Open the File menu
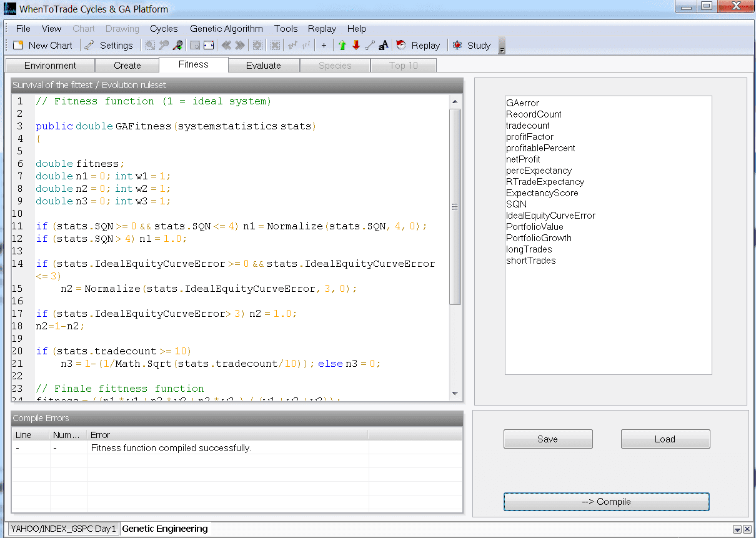 click(x=23, y=29)
